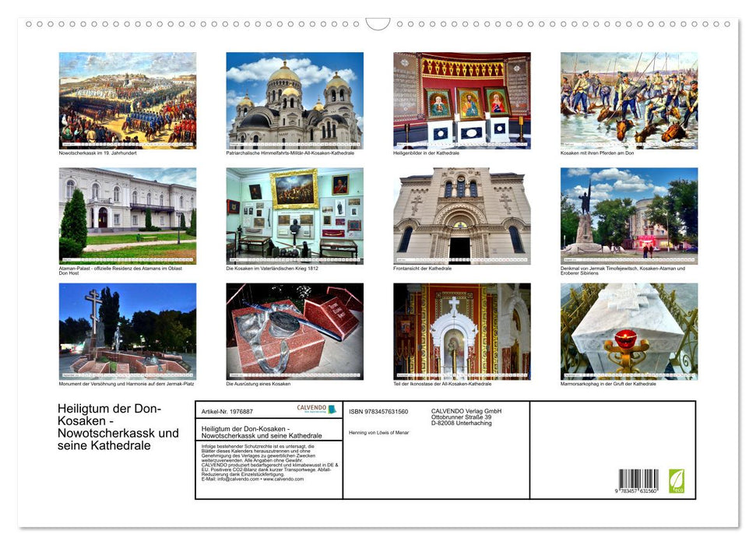756x545 pixels.
Task: Select the eco certification leaf icon
Action: [677, 480]
